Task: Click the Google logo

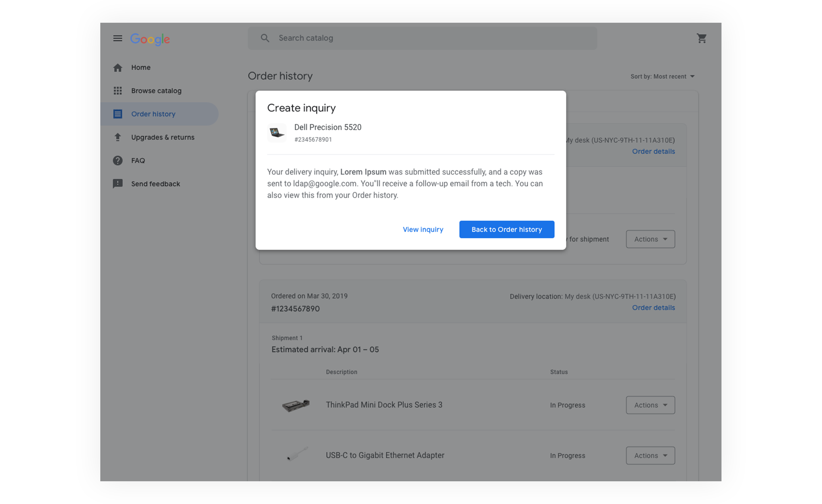Action: pos(150,39)
